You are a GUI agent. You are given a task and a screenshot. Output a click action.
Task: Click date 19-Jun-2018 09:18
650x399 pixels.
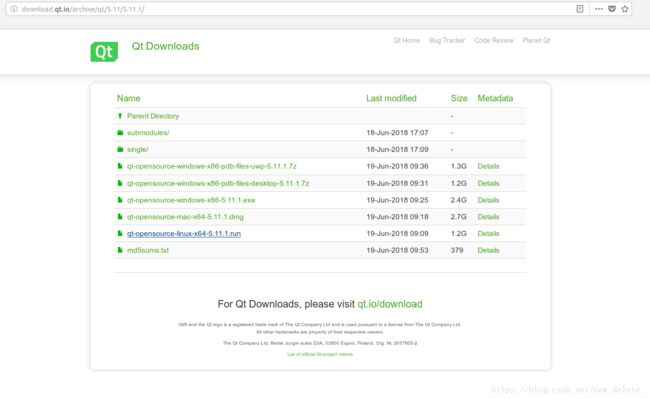(x=397, y=217)
